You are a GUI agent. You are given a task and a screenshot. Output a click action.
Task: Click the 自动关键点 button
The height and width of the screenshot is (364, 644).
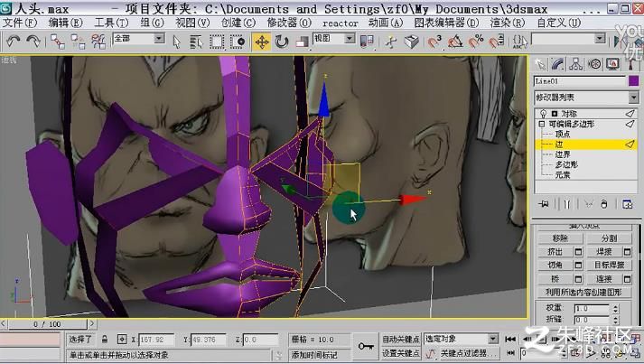[400, 340]
